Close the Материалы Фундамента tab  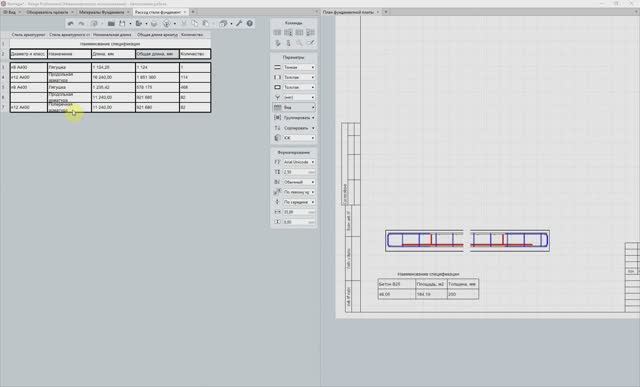(x=128, y=12)
